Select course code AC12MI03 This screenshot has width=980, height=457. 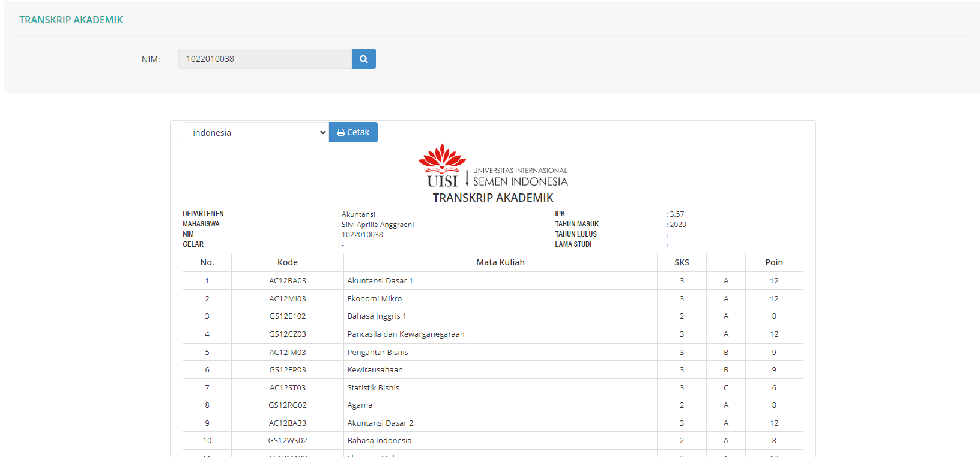point(288,298)
